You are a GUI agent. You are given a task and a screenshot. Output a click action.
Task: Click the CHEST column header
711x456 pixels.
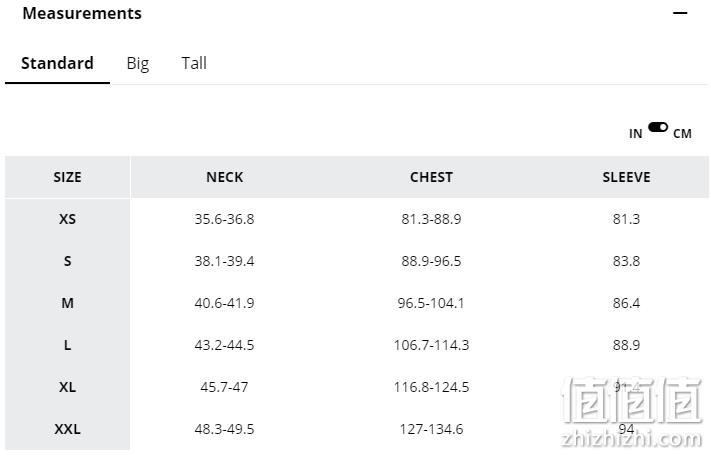pos(431,177)
